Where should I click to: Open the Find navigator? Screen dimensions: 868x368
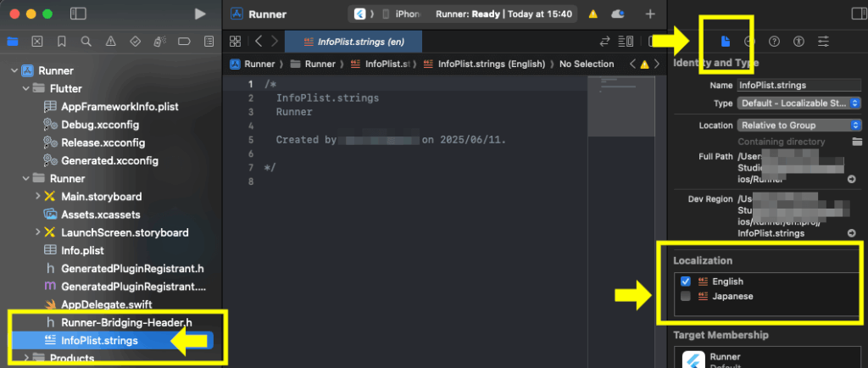(86, 42)
